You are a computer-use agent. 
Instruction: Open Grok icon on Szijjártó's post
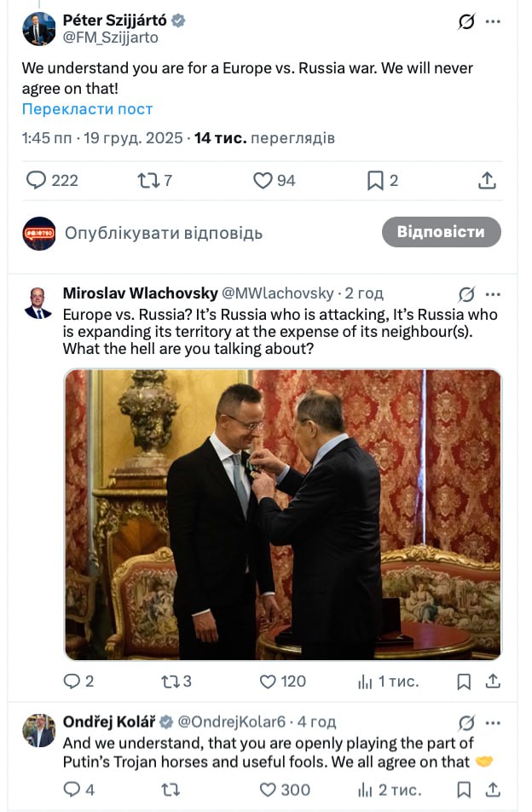pyautogui.click(x=466, y=21)
